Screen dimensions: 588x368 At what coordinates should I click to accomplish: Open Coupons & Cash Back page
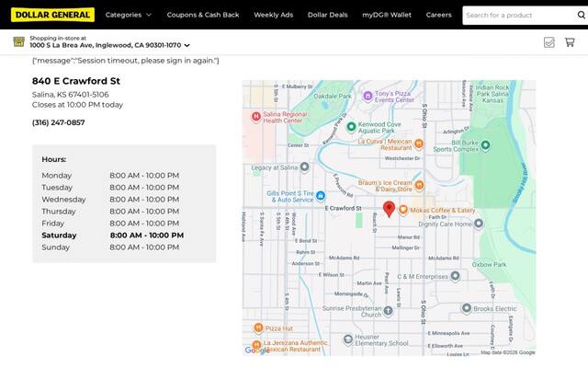click(203, 15)
